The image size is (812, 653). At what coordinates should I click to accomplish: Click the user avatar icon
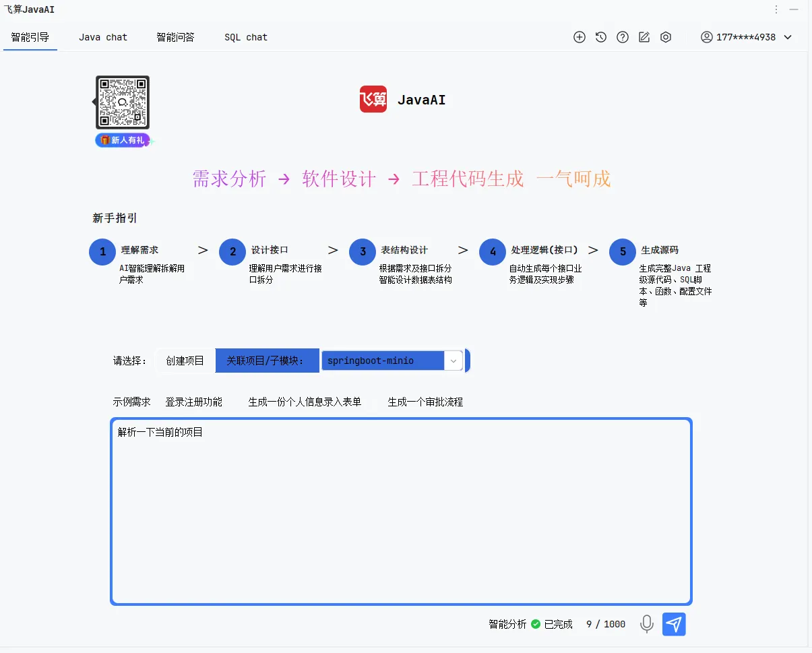(707, 37)
